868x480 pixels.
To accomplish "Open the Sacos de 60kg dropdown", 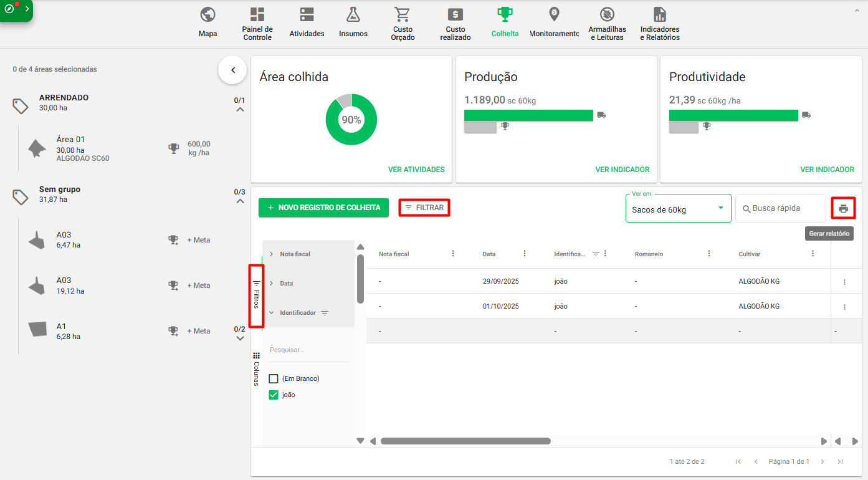I will coord(678,209).
